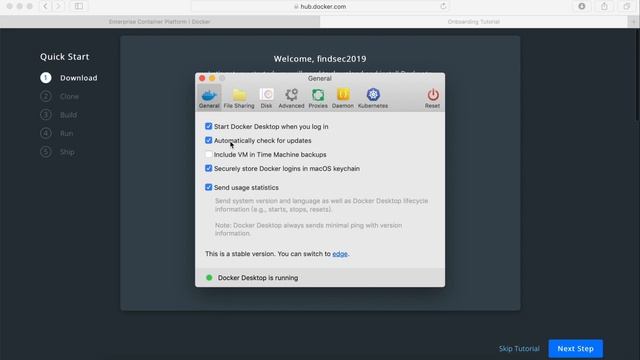Viewport: 640px width, 360px height.
Task: Click the Next Step button
Action: tap(576, 349)
